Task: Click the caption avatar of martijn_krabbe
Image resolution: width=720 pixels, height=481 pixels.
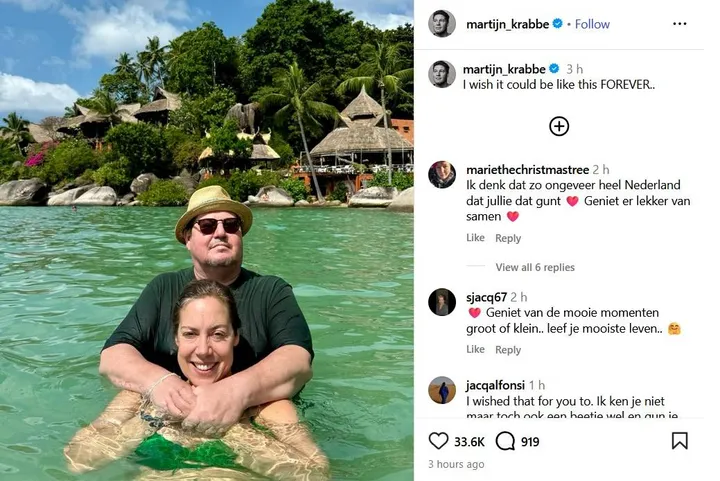Action: [442, 73]
